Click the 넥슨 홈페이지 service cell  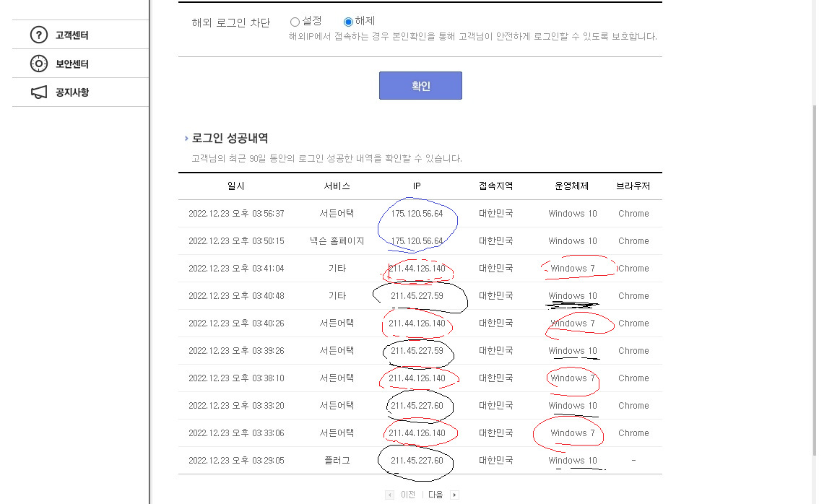click(x=337, y=241)
